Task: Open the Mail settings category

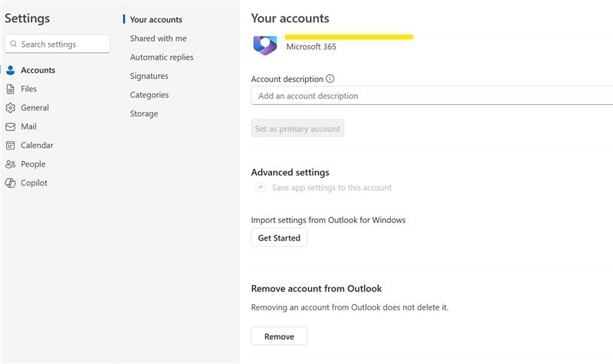Action: (x=28, y=126)
